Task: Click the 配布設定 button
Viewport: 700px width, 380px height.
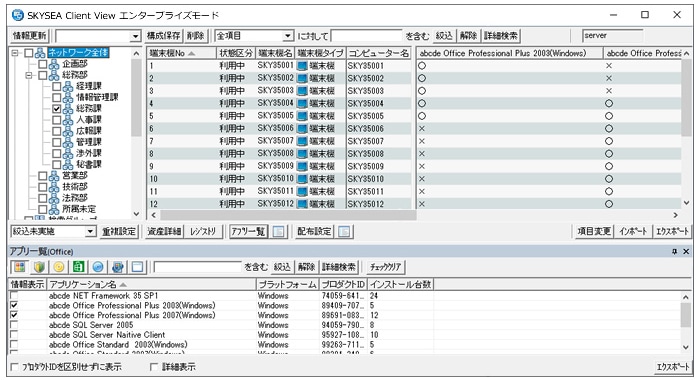Action: tap(314, 231)
